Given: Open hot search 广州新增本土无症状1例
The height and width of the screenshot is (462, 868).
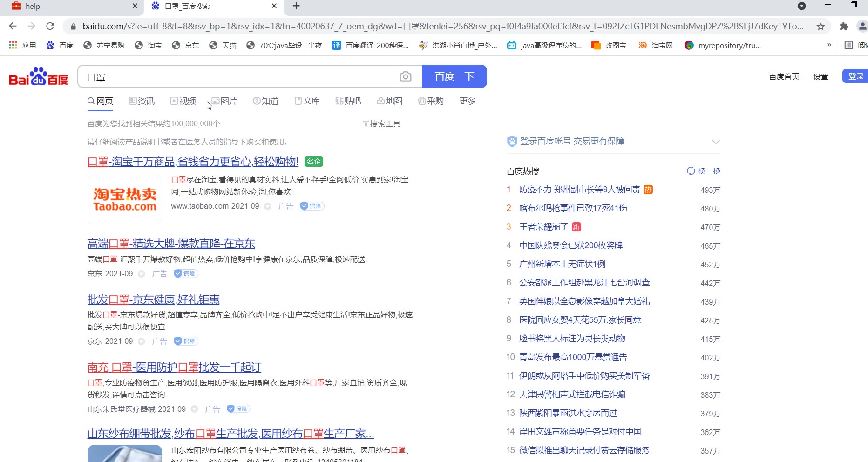Looking at the screenshot, I should pyautogui.click(x=563, y=264).
